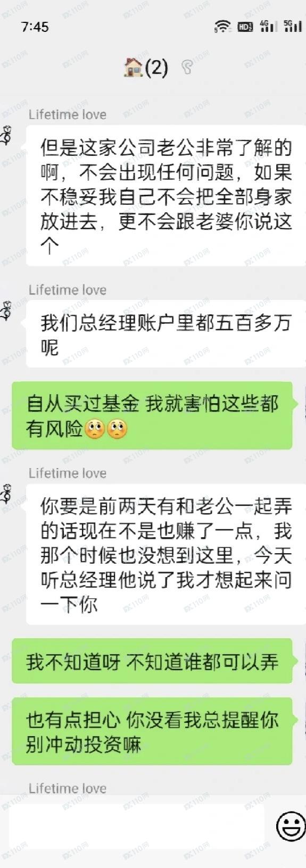Tap the 5G signal icon
This screenshot has width=306, height=868.
tap(292, 26)
